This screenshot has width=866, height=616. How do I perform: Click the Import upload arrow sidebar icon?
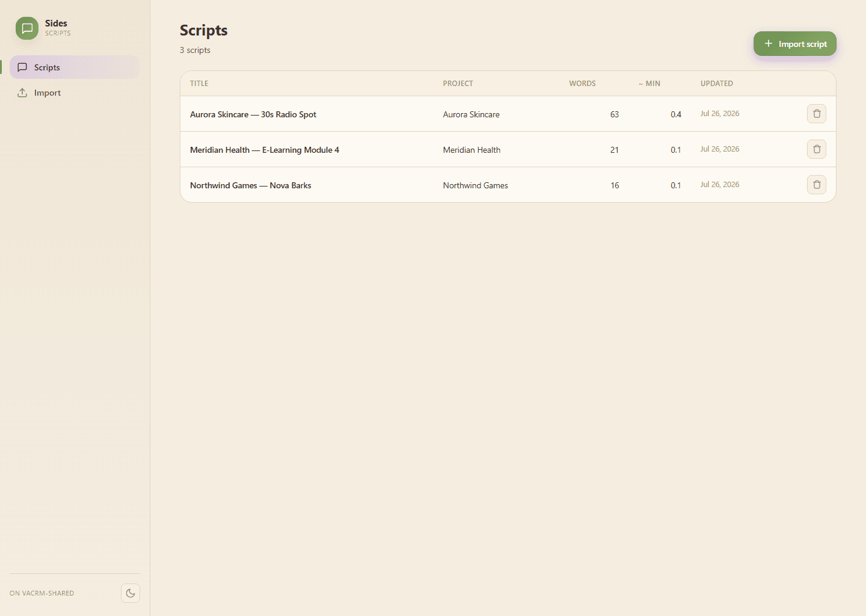coord(22,93)
